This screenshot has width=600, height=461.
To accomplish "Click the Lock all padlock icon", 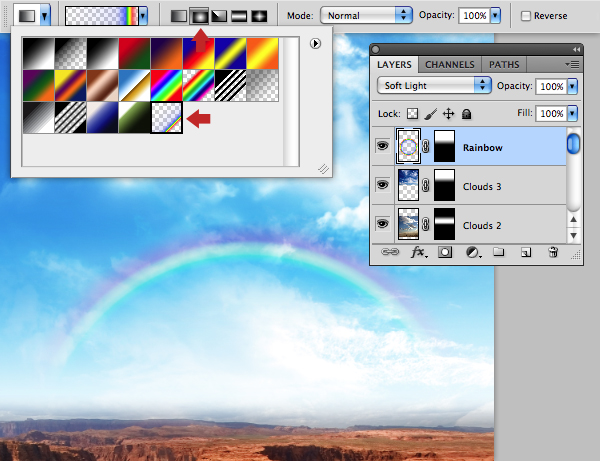I will [466, 114].
